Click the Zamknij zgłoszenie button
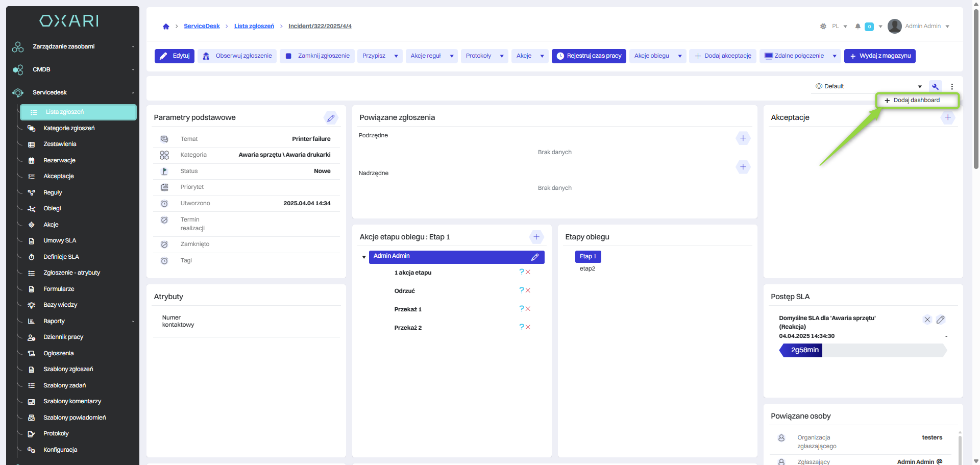 point(317,56)
